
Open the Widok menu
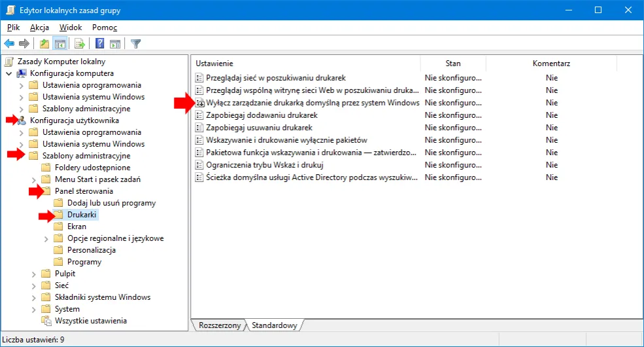[x=70, y=27]
